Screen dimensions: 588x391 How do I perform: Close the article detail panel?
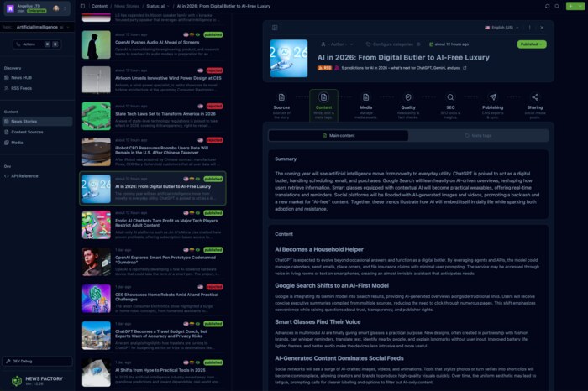click(542, 28)
